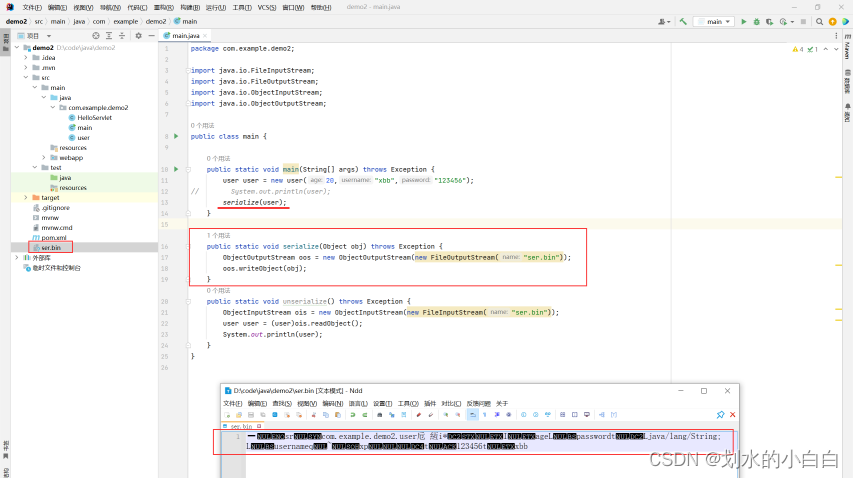Open Project panel gear settings
Viewport: 853px width, 478px height.
pos(138,36)
